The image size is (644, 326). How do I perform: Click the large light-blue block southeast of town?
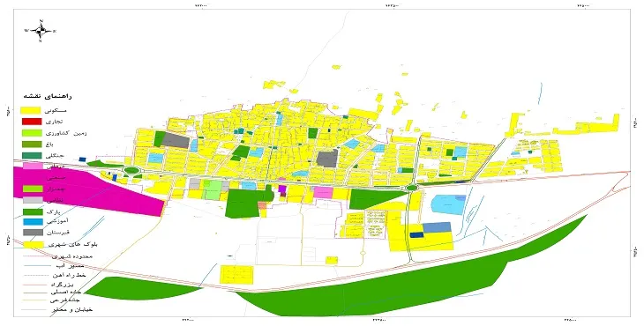[448, 204]
